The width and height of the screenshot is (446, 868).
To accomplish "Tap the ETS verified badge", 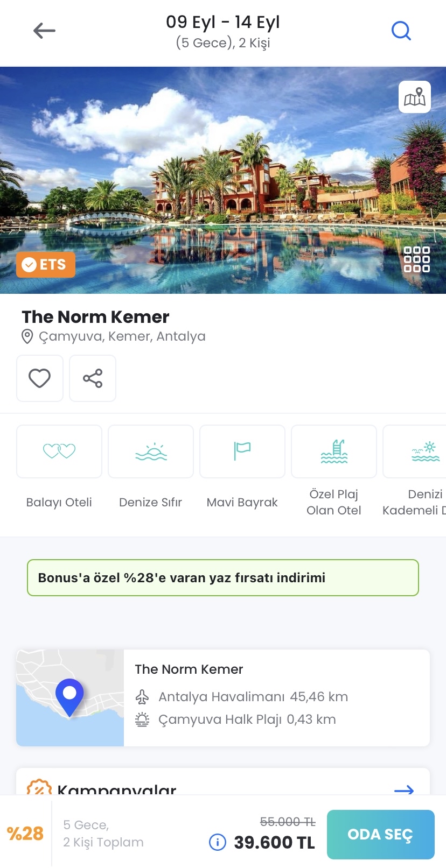I will pos(46,265).
